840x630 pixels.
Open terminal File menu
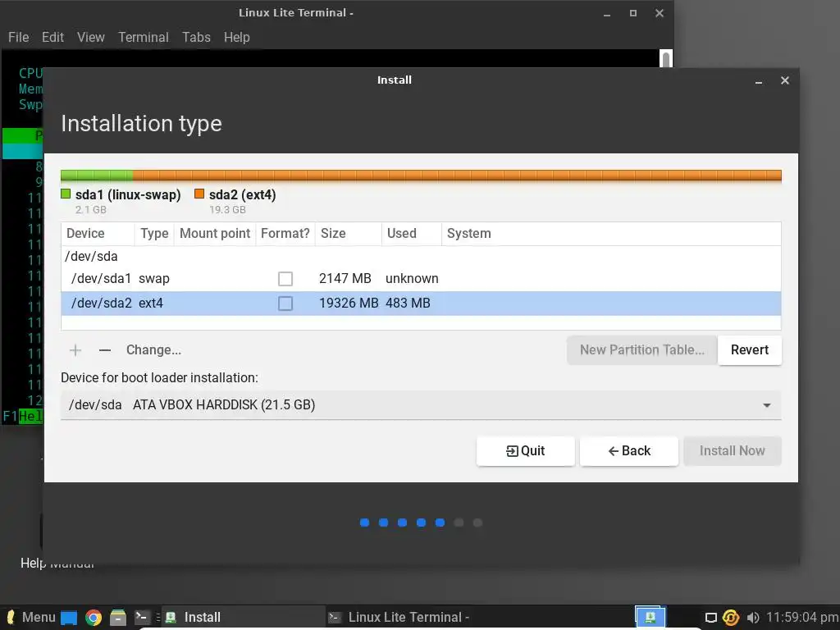click(19, 37)
